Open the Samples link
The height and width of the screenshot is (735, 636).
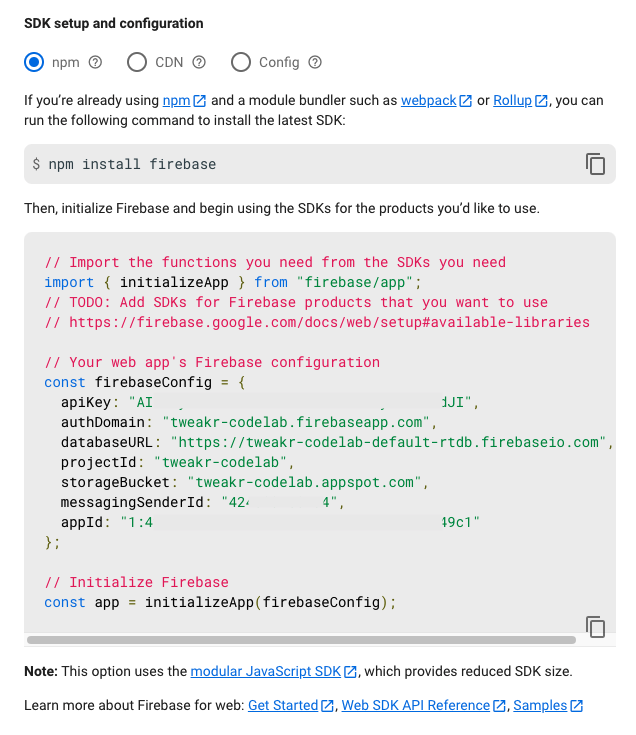540,705
